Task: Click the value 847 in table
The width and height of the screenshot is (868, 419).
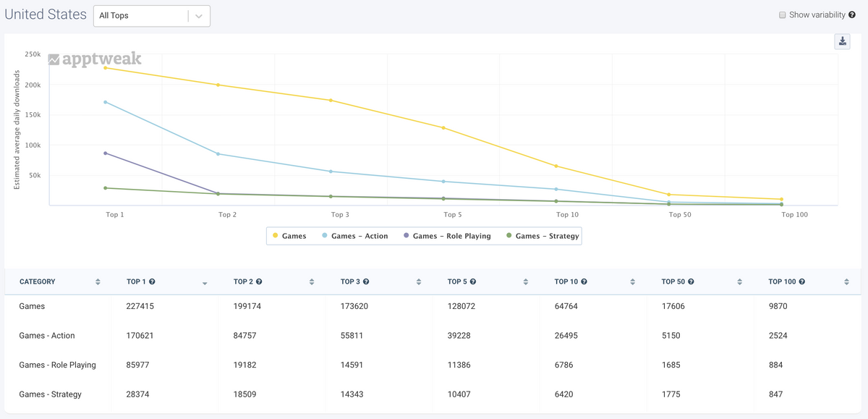Action: pos(775,394)
